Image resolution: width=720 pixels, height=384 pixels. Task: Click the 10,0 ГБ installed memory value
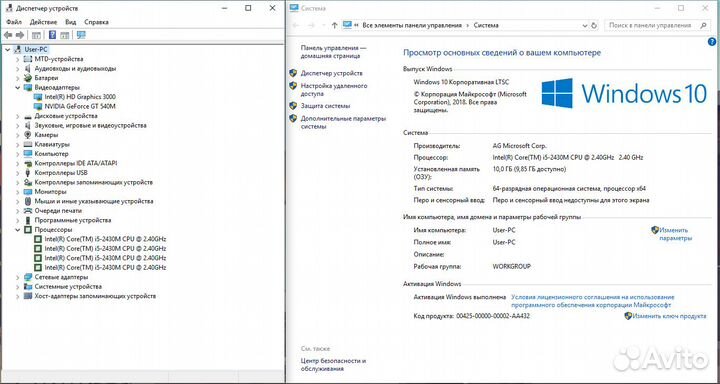click(529, 169)
